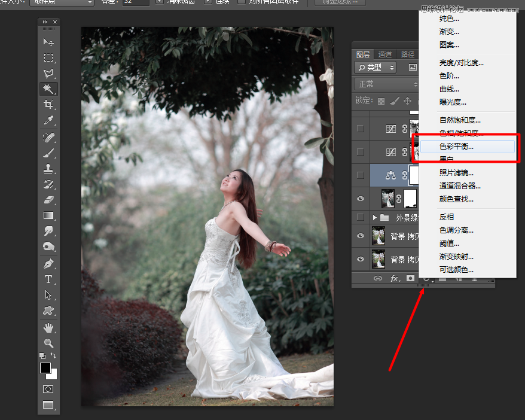Toggle visibility of the 背景 拷贝 layer
The image size is (525, 420).
(361, 235)
